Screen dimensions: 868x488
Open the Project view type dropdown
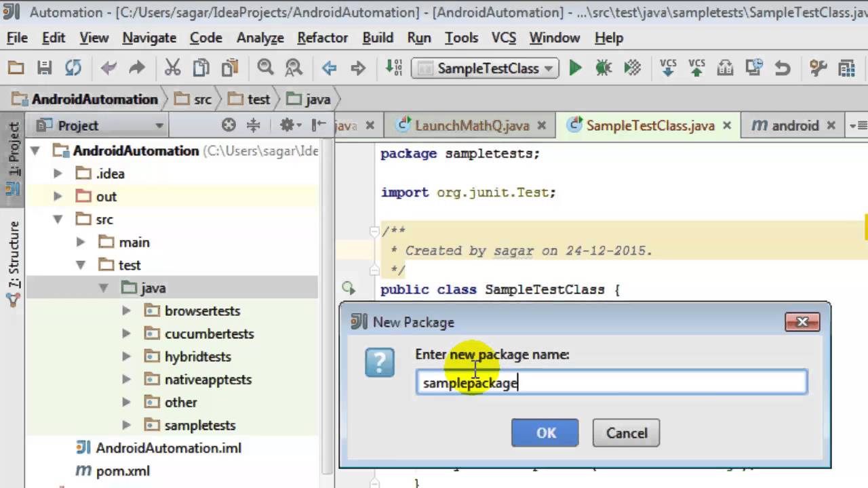[101, 125]
